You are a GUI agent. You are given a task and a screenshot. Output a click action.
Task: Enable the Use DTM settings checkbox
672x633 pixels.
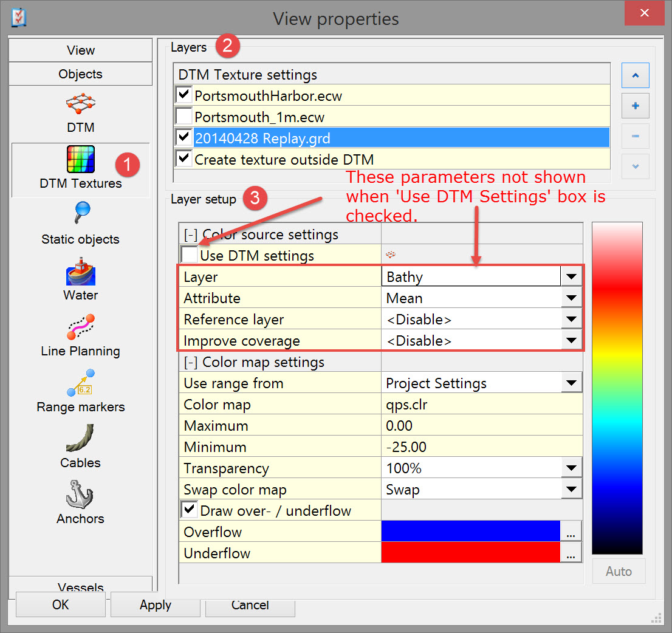click(x=190, y=255)
